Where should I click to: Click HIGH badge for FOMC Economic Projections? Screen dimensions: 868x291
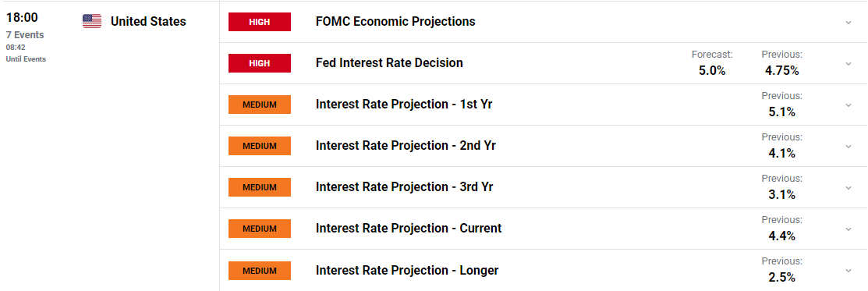click(260, 22)
